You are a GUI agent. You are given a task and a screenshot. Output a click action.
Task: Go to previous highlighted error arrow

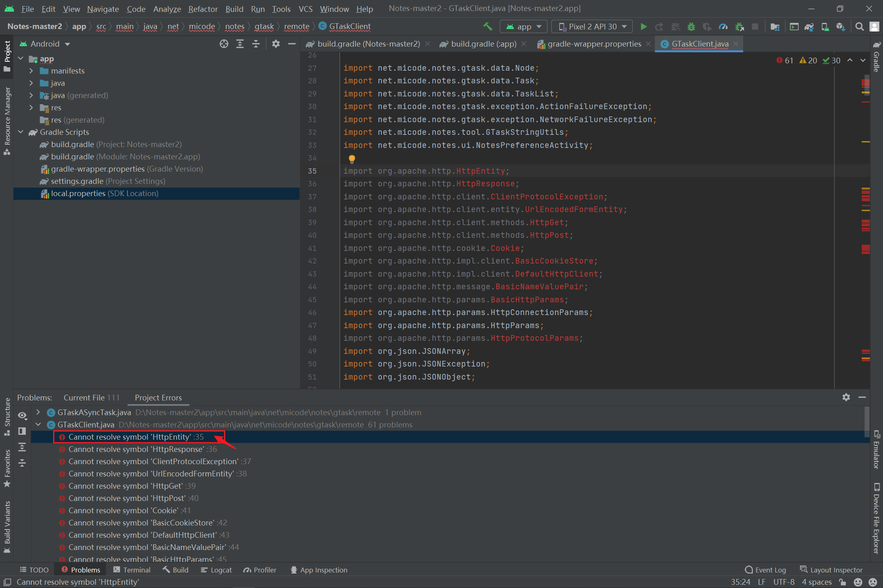click(850, 60)
